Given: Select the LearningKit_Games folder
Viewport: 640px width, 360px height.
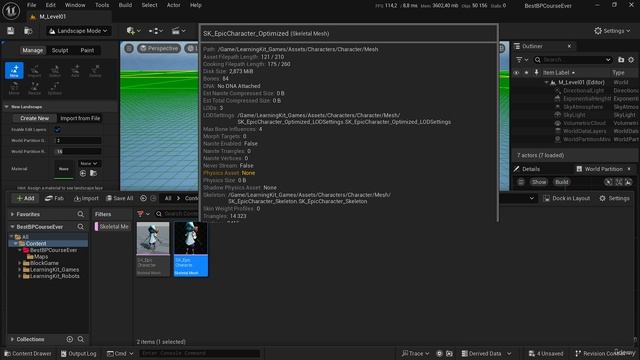Looking at the screenshot, I should coord(54,270).
